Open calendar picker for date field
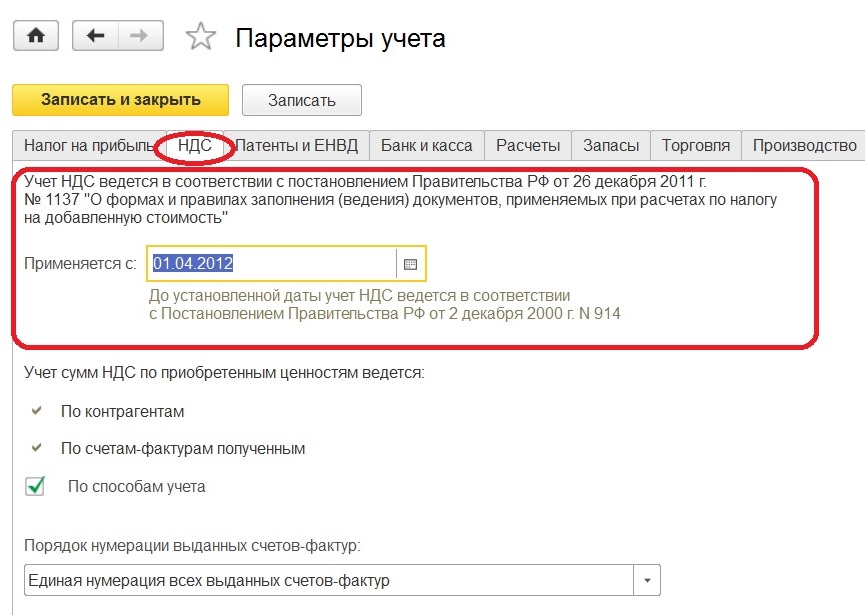Viewport: 865px width, 615px height. pyautogui.click(x=410, y=264)
